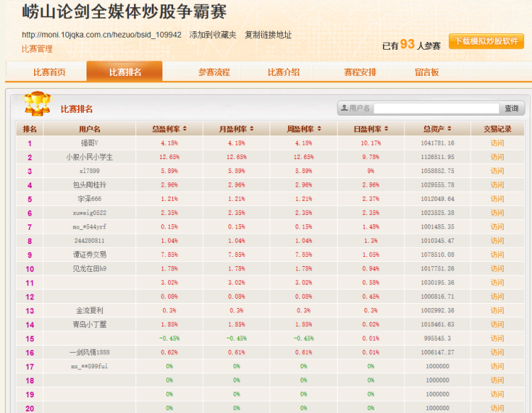Click the user icon in the search box

pyautogui.click(x=345, y=109)
